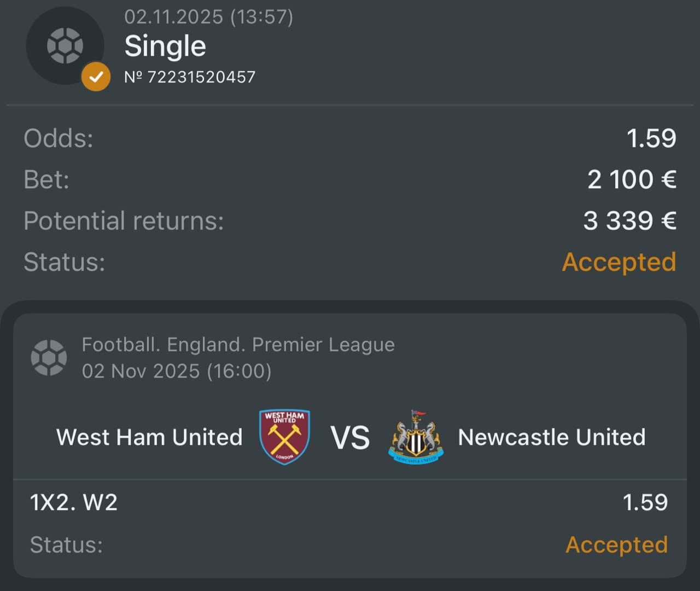The width and height of the screenshot is (700, 591).
Task: Click the 3 339 € potential returns
Action: coord(629,221)
